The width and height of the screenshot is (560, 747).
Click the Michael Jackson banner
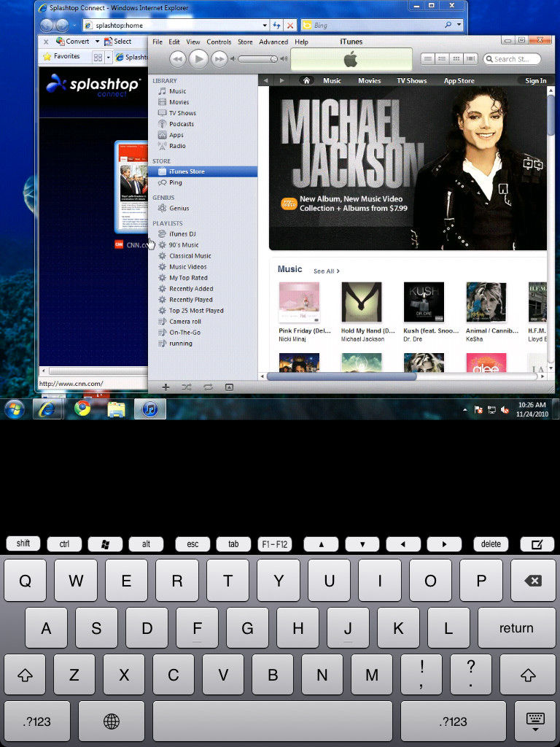coord(408,169)
